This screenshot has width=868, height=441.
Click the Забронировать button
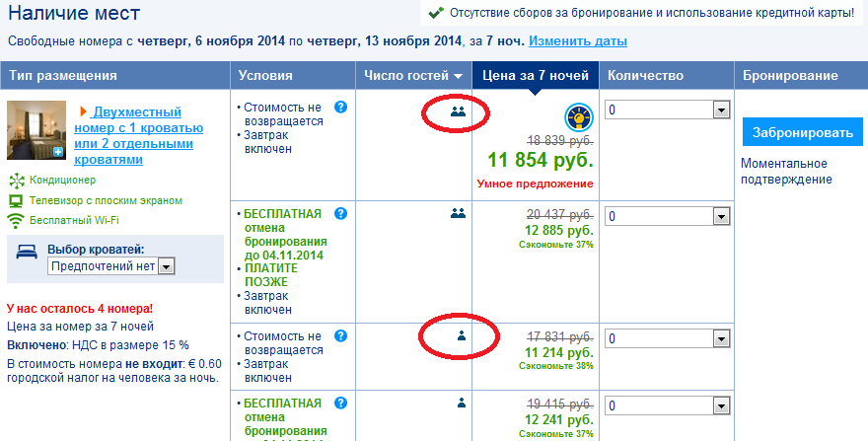[803, 132]
